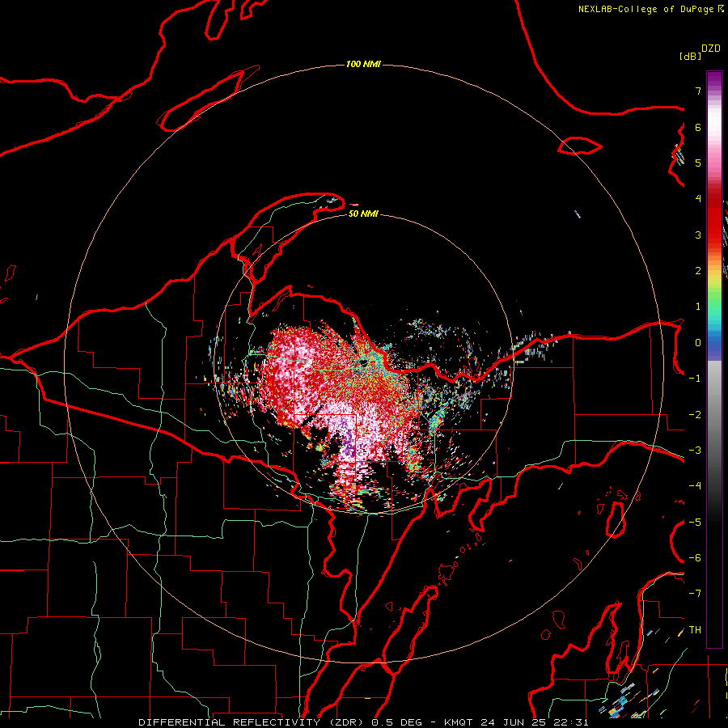The image size is (728, 728).
Task: Click the 5 value on the color scale
Action: pyautogui.click(x=698, y=163)
